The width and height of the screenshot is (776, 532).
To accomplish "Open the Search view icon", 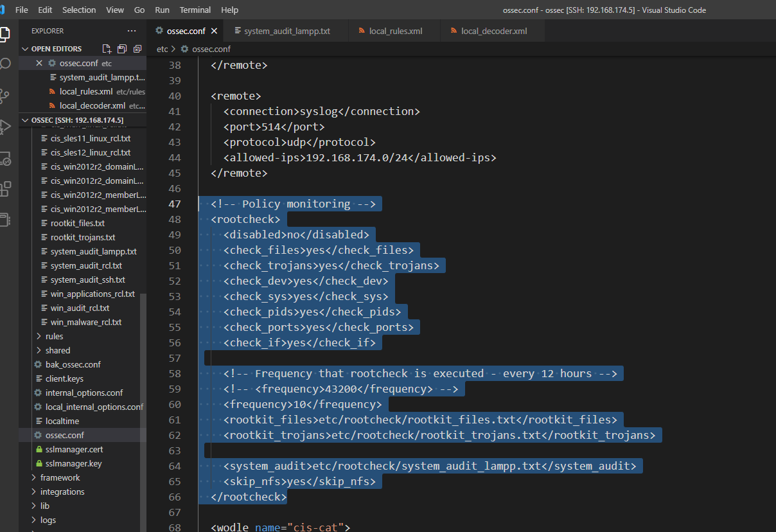I will [4, 64].
